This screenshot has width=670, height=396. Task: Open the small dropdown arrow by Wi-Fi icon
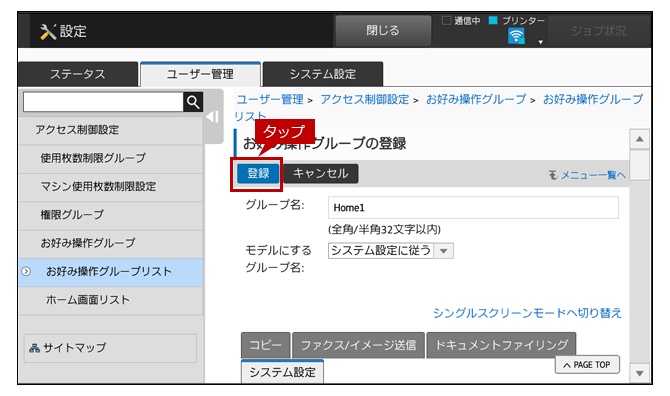[541, 42]
